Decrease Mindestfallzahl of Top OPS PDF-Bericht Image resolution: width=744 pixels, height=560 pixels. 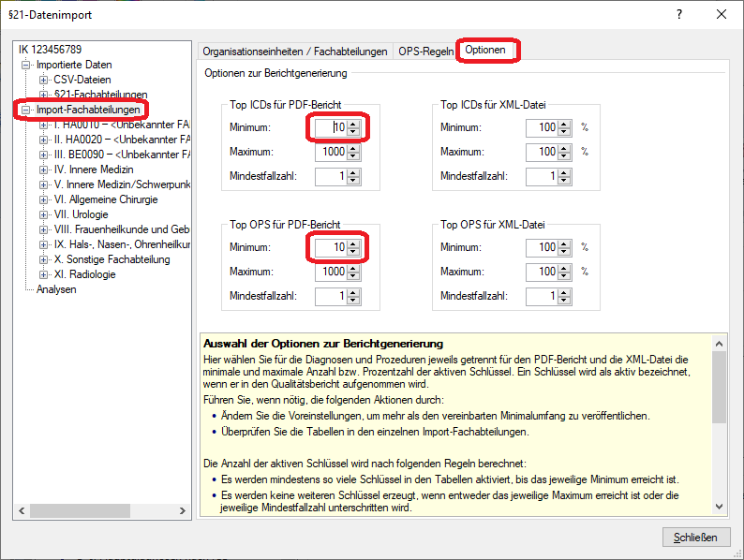(x=353, y=301)
